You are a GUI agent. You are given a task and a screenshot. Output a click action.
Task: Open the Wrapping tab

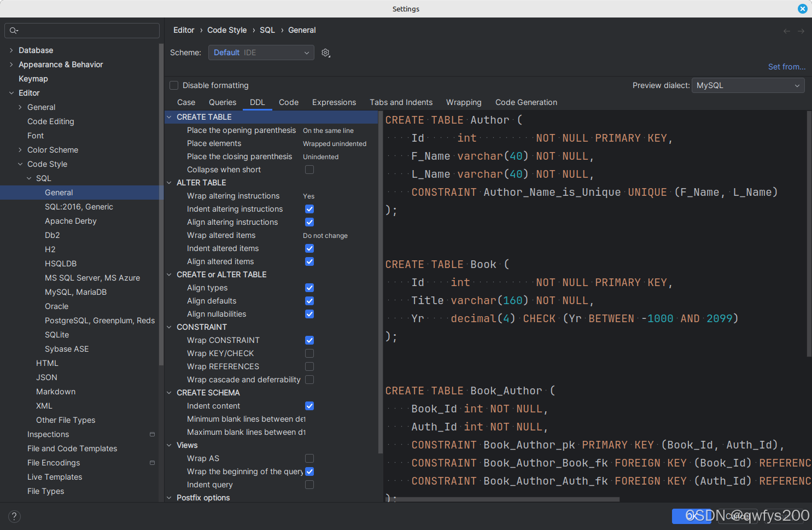[x=464, y=102]
